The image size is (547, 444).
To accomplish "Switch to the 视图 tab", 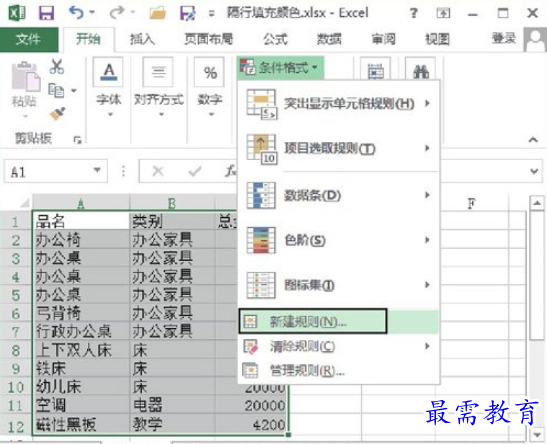I will pyautogui.click(x=437, y=39).
